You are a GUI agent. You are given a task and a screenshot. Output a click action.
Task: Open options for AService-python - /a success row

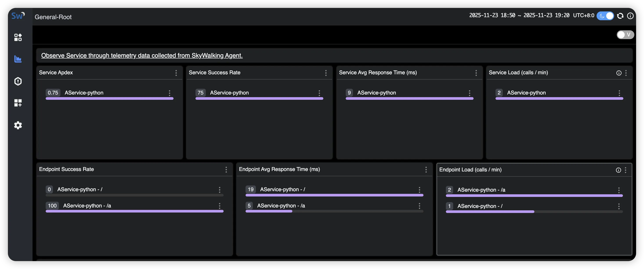(x=219, y=206)
